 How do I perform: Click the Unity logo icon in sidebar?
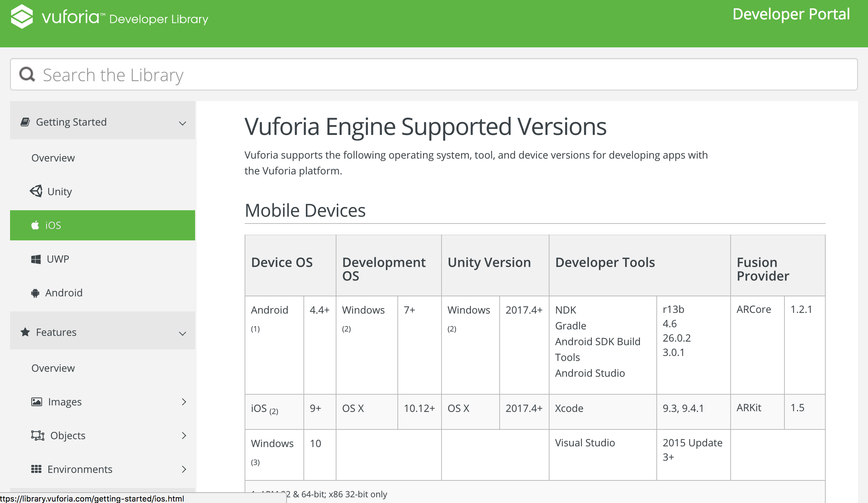coord(36,191)
